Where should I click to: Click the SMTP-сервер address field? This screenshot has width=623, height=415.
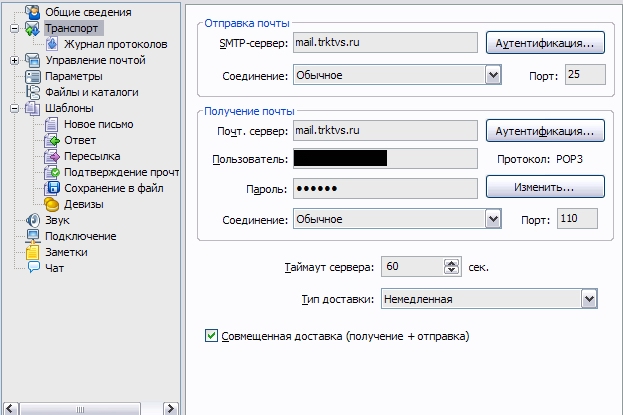point(383,43)
